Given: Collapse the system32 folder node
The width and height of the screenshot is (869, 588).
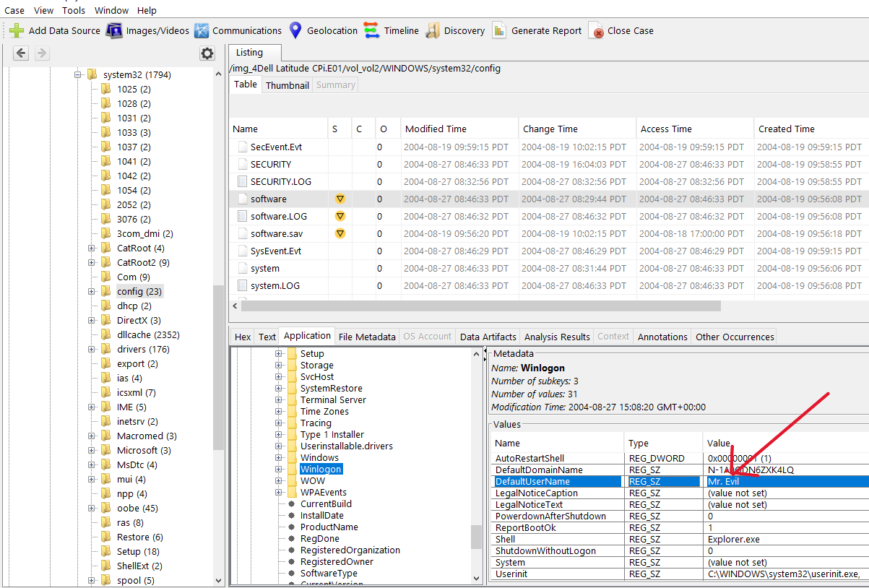Looking at the screenshot, I should pos(77,75).
